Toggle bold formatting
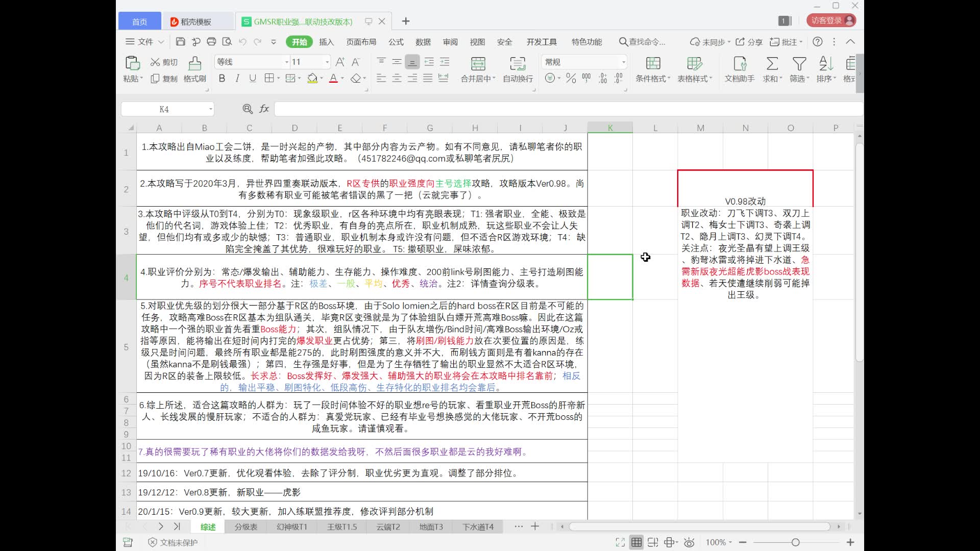 pyautogui.click(x=222, y=78)
